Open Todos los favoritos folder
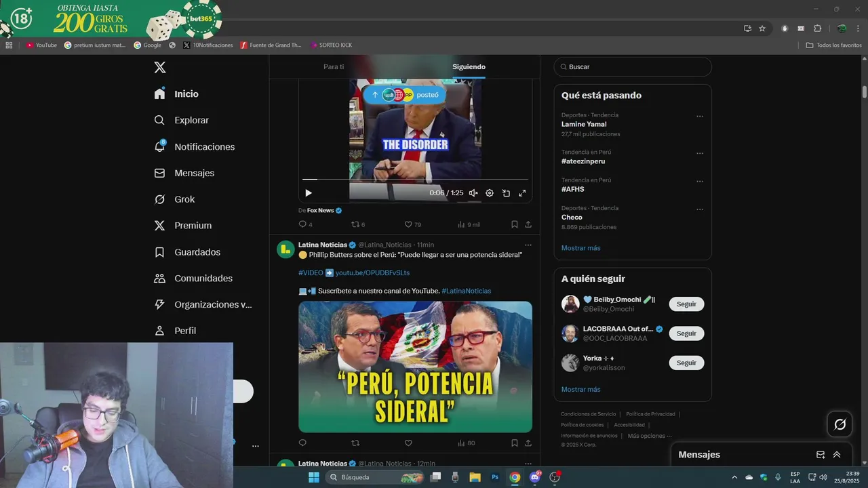 tap(833, 45)
